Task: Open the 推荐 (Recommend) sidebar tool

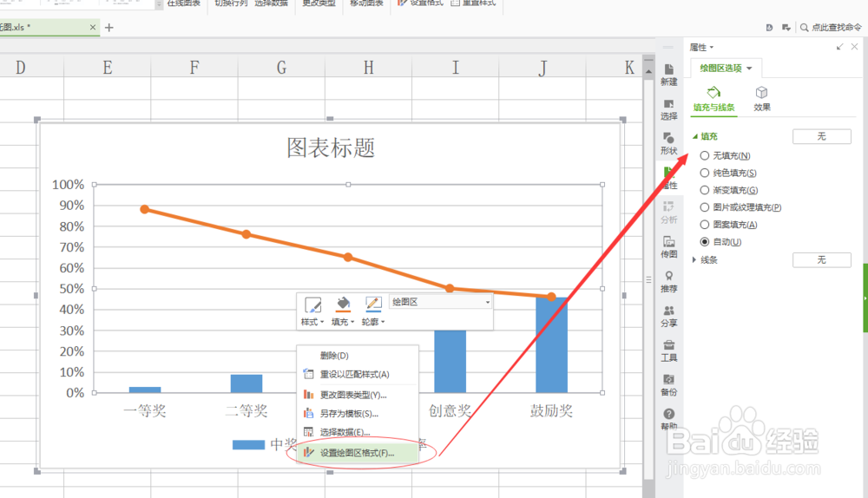Action: click(668, 282)
